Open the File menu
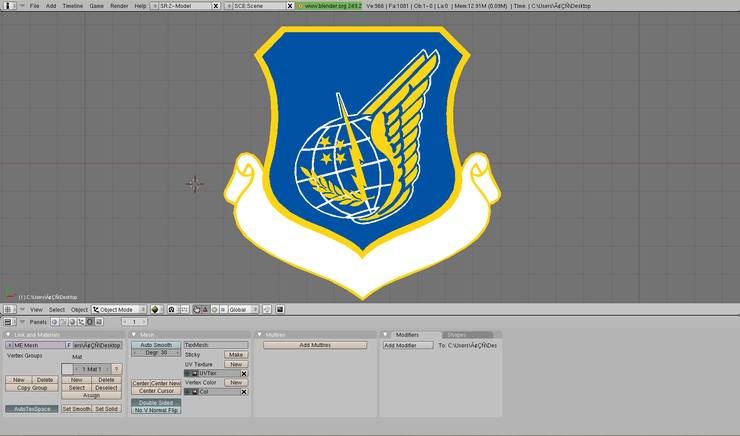The width and height of the screenshot is (740, 436). point(34,6)
